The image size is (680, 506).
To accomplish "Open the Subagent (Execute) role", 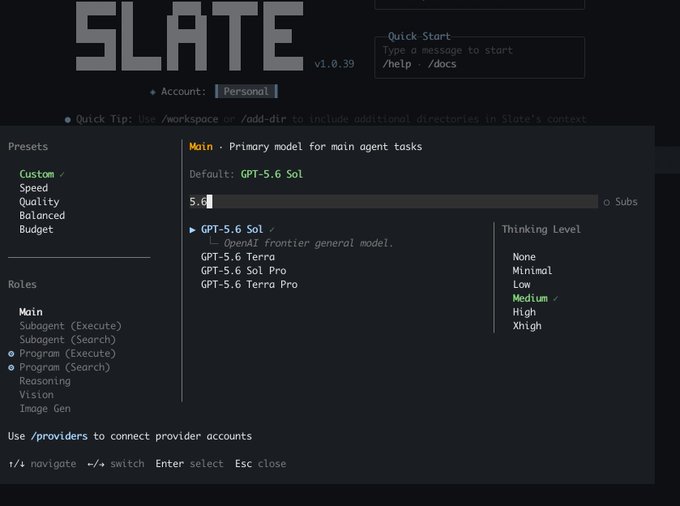I will [70, 326].
